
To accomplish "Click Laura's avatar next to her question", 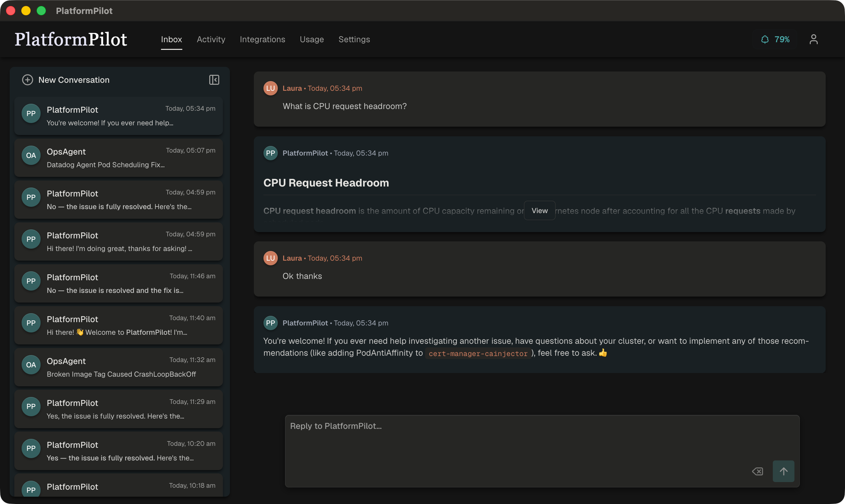I will click(270, 88).
